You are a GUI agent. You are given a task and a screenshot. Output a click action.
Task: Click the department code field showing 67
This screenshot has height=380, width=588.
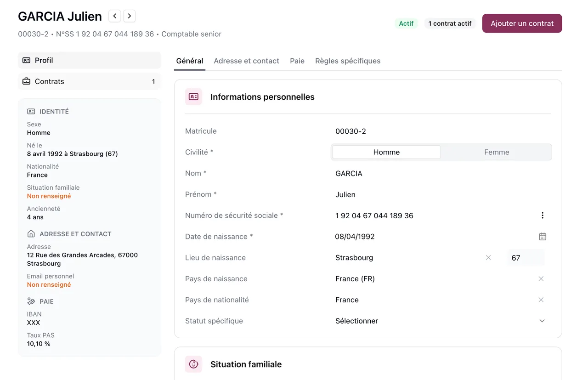click(x=526, y=258)
